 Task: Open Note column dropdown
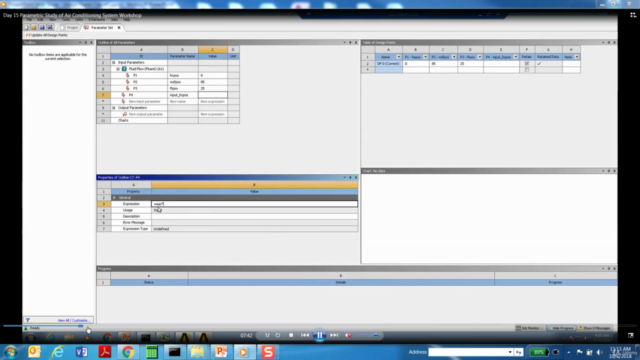pos(576,57)
